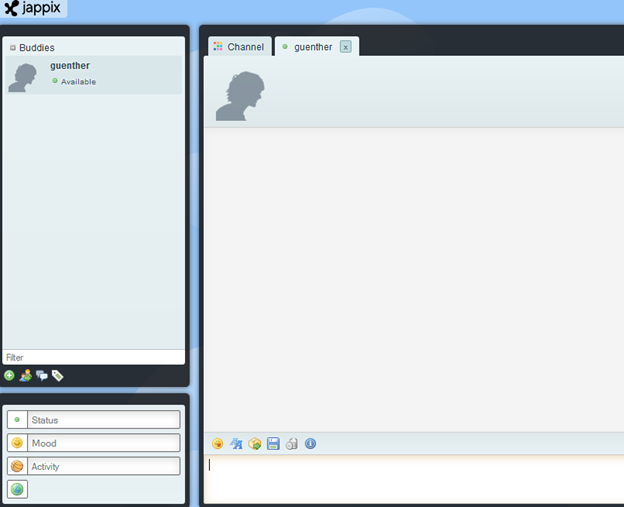
Task: Click the send file package icon
Action: pyautogui.click(x=255, y=443)
